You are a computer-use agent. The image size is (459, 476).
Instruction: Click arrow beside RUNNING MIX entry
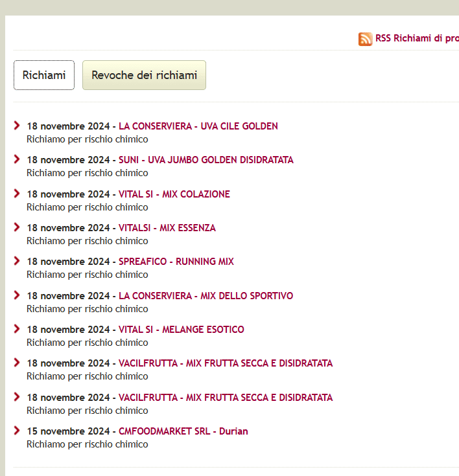point(17,261)
